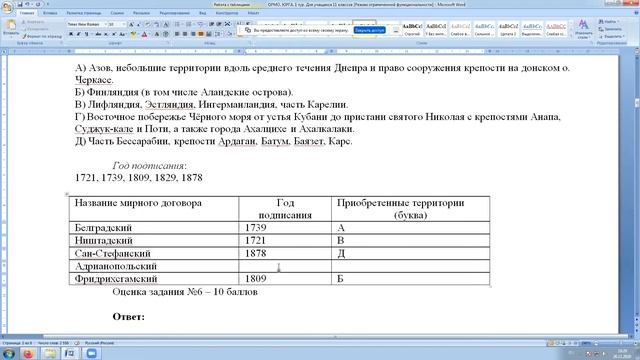Screen dimensions: 640x360
Task: Click Найти to search the document
Action: 610,21
